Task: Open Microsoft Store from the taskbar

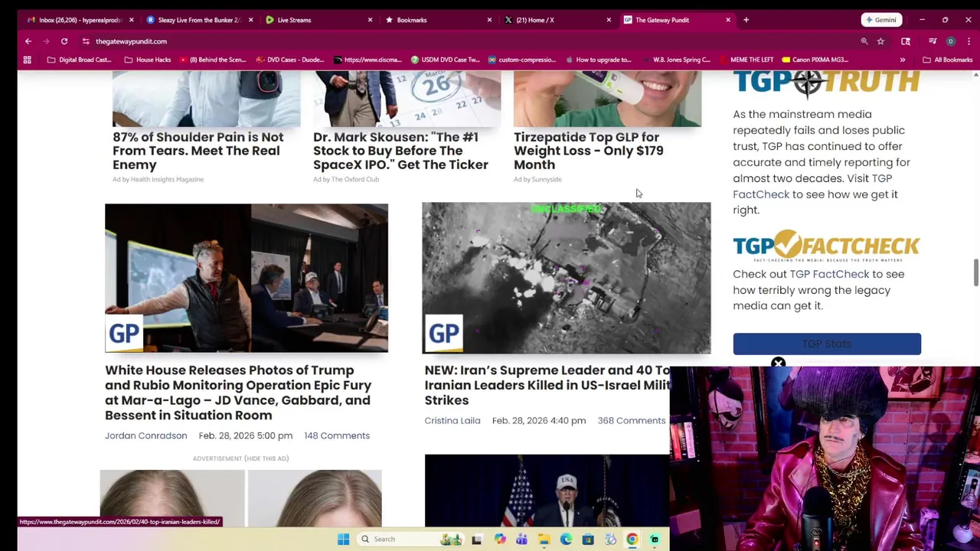Action: (x=588, y=539)
